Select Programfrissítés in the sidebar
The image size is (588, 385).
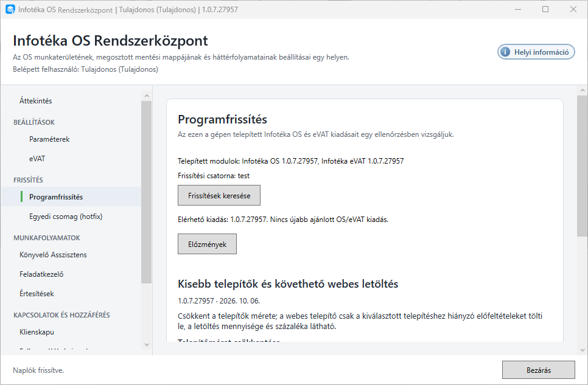click(71, 197)
